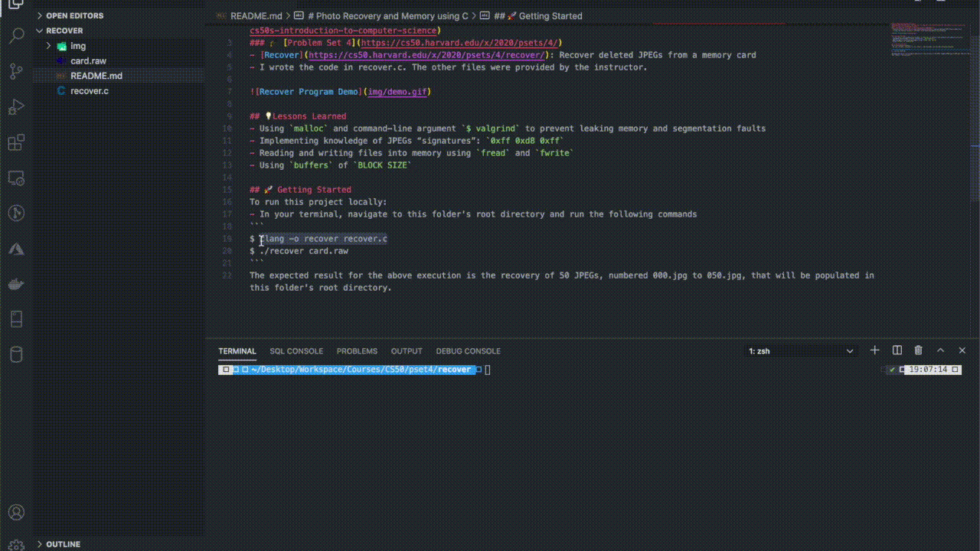The height and width of the screenshot is (551, 980).
Task: Click the terminal prompt input area
Action: 488,370
